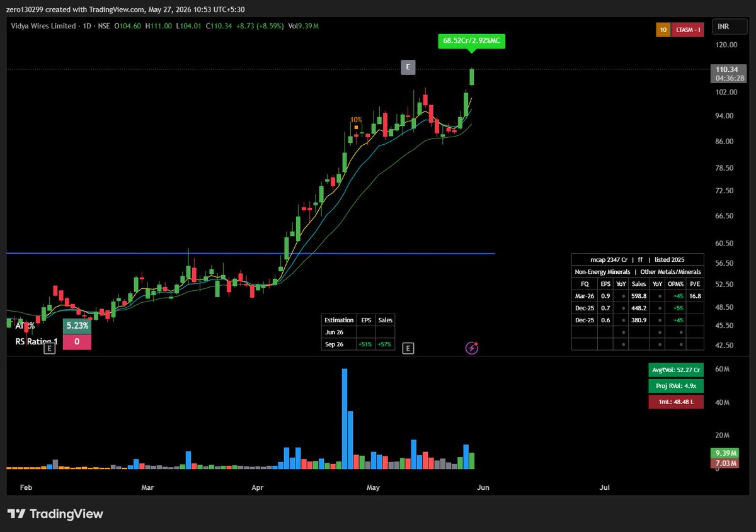Click the 16.8 P/E value

click(695, 296)
